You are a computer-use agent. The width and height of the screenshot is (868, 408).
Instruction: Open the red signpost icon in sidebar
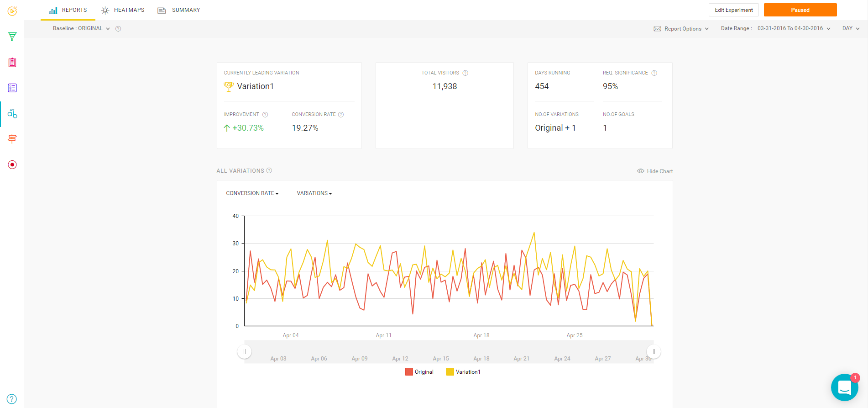click(x=12, y=139)
